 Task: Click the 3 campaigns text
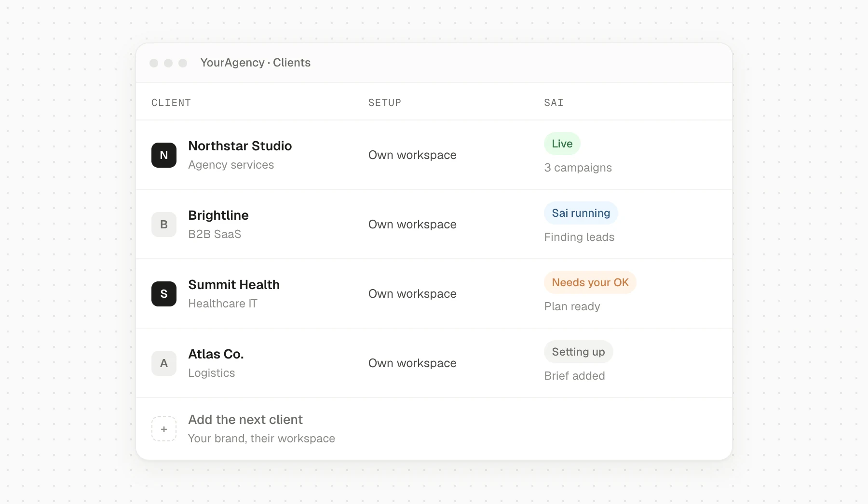pyautogui.click(x=578, y=168)
